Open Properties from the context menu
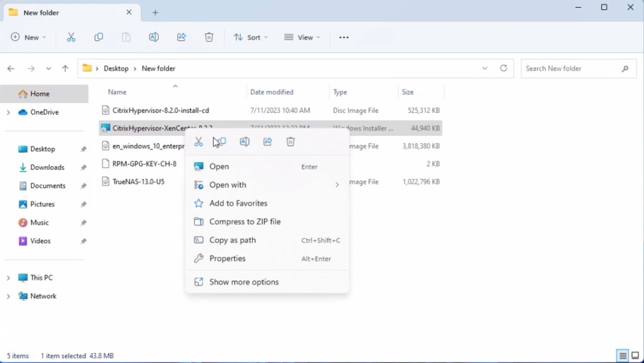 pyautogui.click(x=267, y=258)
